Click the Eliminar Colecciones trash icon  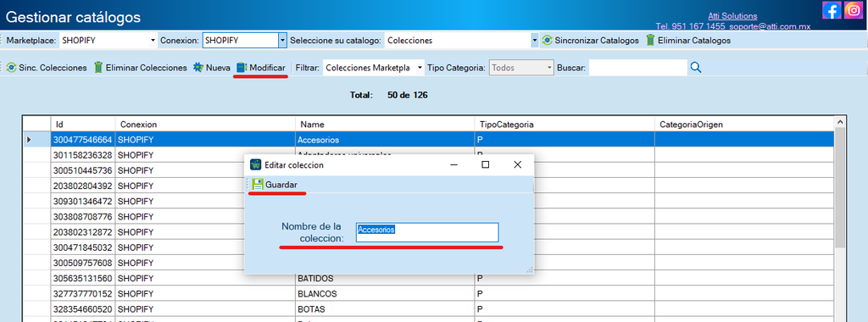click(98, 68)
